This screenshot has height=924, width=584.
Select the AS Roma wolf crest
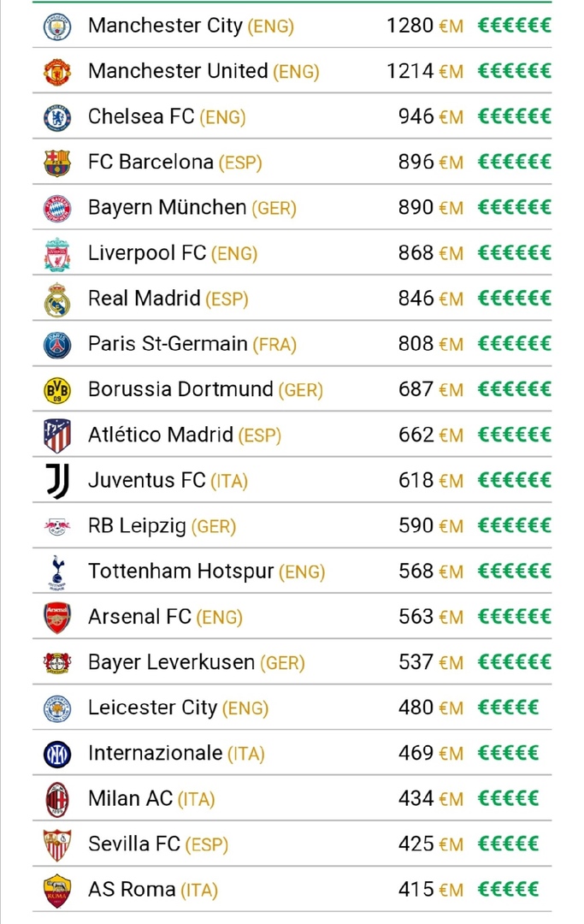(57, 890)
